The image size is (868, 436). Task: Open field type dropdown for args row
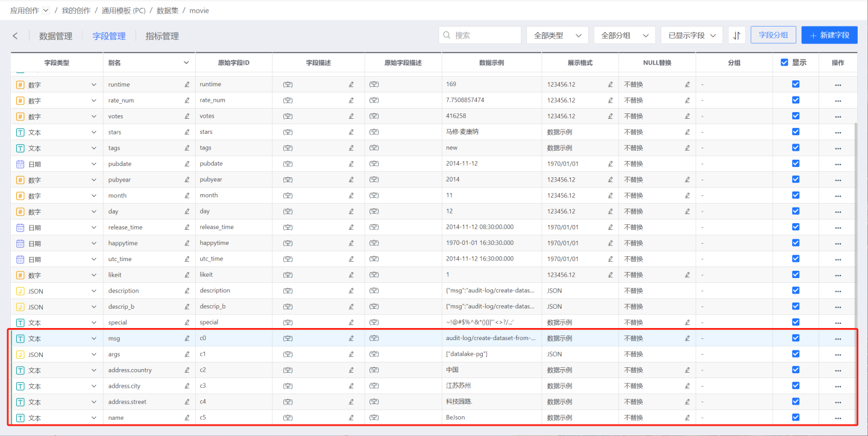point(93,355)
